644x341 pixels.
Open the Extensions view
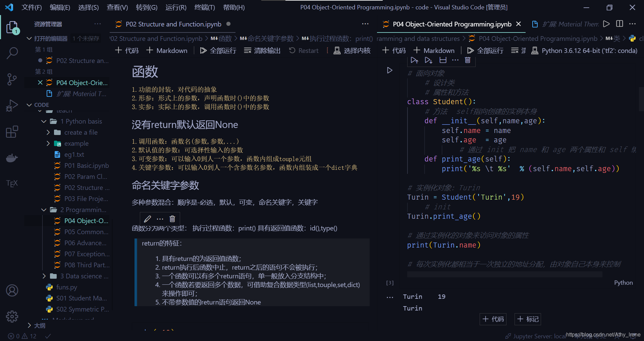(x=12, y=132)
